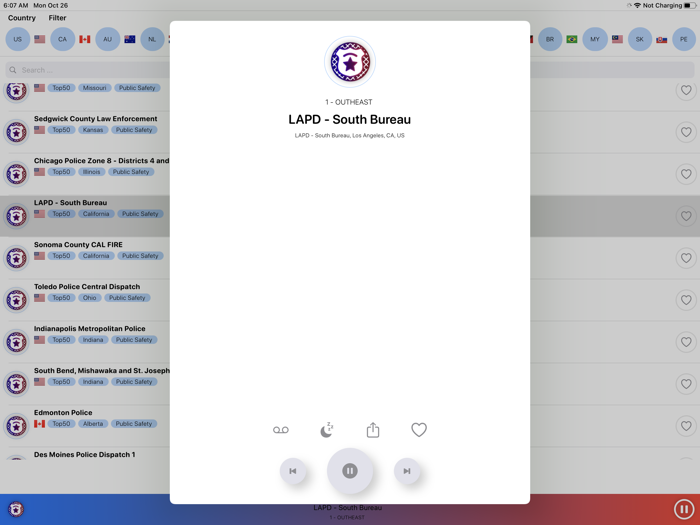Tap the Australia flag in country bar

130,39
